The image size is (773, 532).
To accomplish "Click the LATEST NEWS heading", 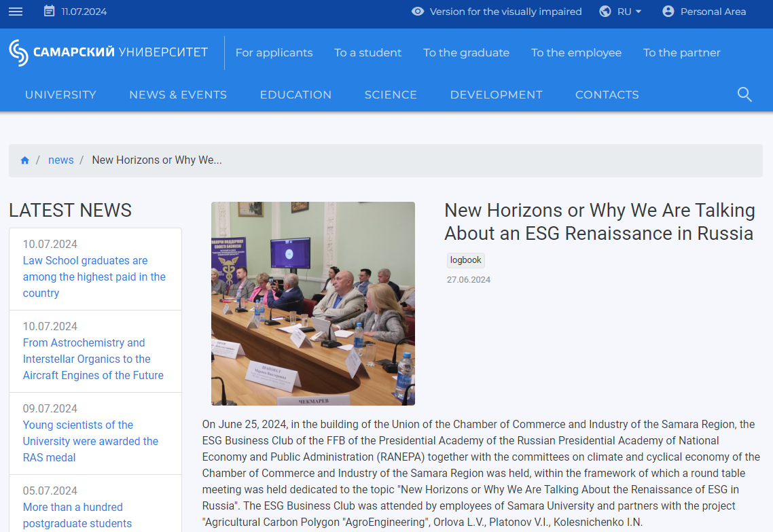I will 70,211.
